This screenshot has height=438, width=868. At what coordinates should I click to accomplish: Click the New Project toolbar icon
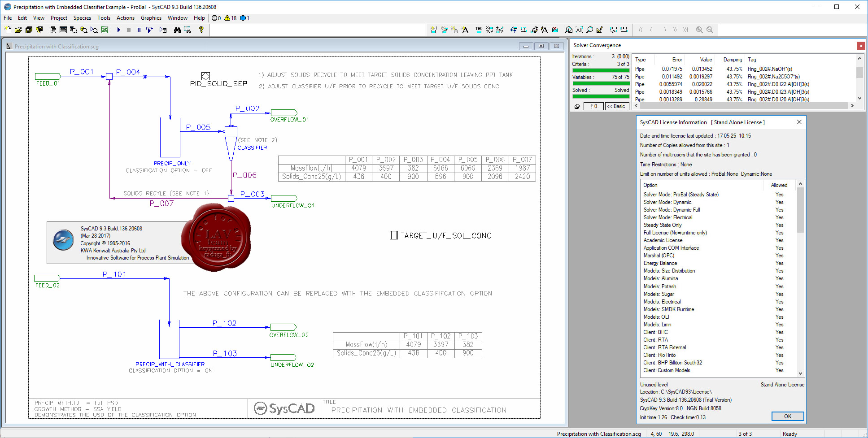coord(8,30)
